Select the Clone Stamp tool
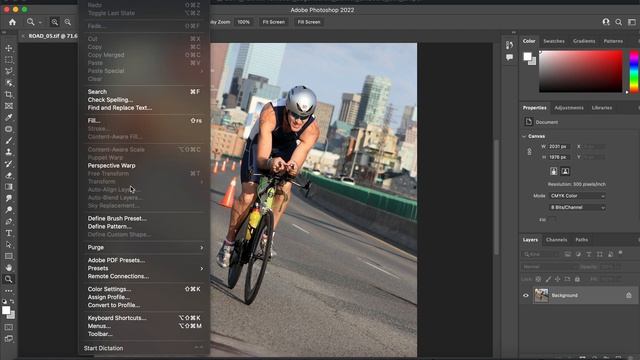This screenshot has height=360, width=640. tap(9, 152)
